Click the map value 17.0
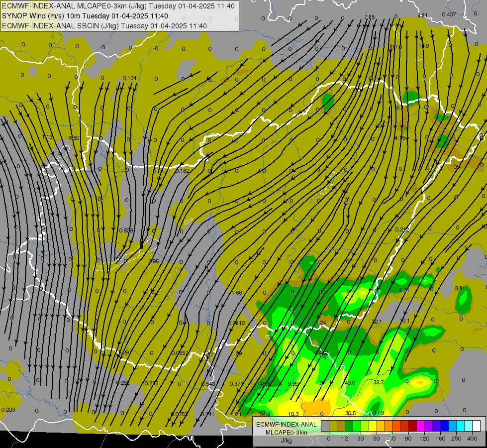 397,47
